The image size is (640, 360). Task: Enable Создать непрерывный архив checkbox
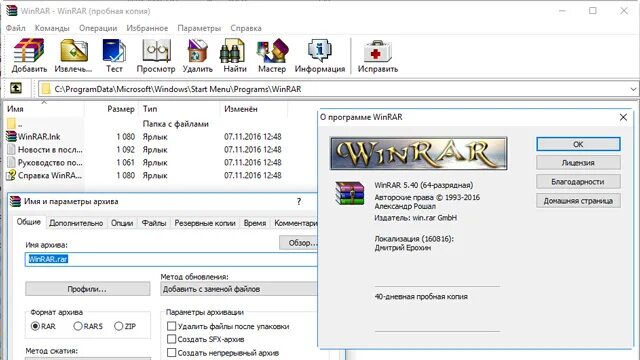pos(171,352)
